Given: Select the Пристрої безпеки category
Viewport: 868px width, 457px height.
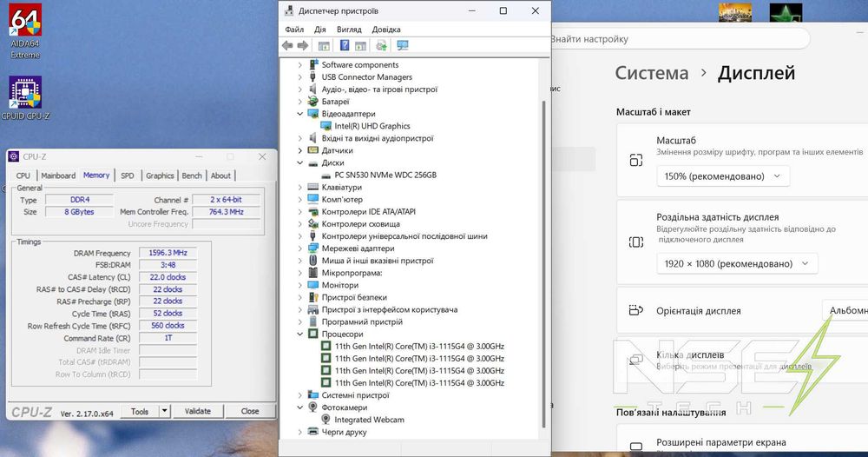Looking at the screenshot, I should (354, 297).
